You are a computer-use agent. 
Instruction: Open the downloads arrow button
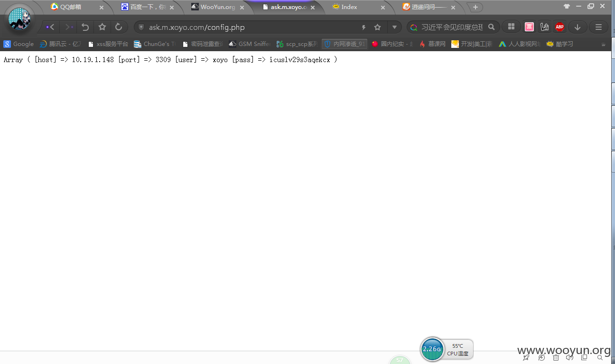(578, 27)
